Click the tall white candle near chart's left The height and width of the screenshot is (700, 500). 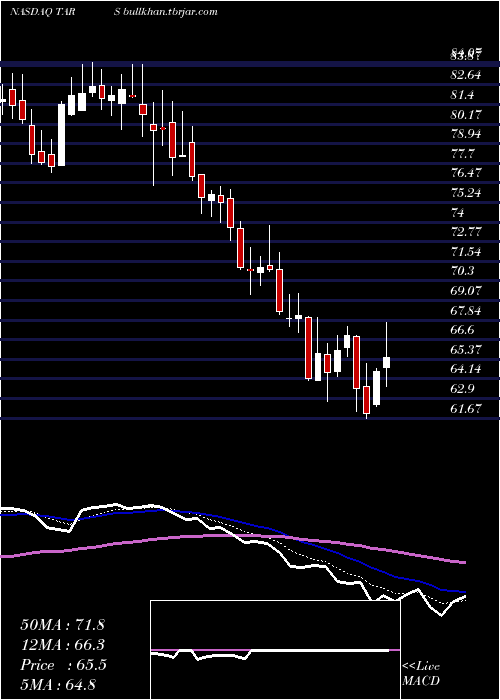62,134
